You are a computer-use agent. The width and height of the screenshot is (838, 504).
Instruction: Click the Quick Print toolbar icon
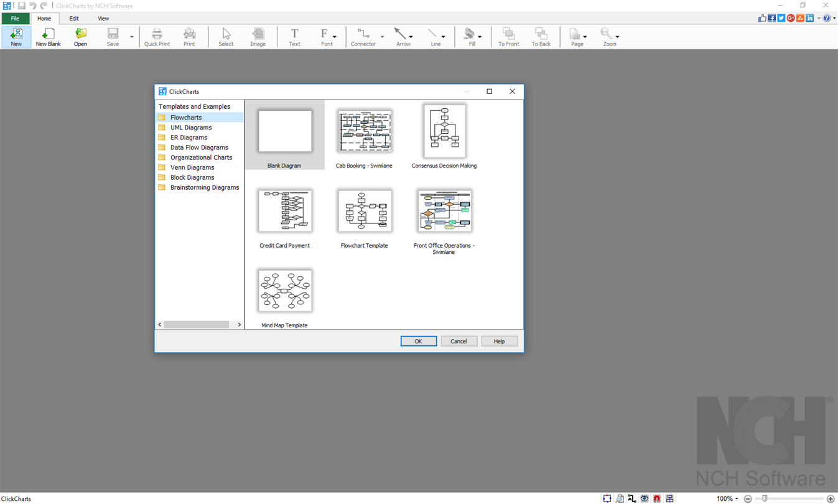pyautogui.click(x=157, y=37)
